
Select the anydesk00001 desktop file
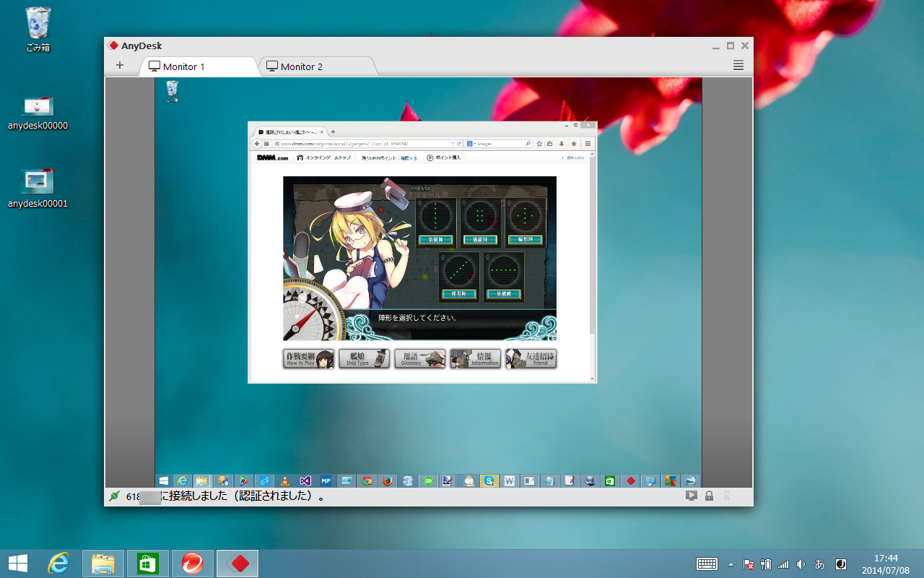click(38, 189)
